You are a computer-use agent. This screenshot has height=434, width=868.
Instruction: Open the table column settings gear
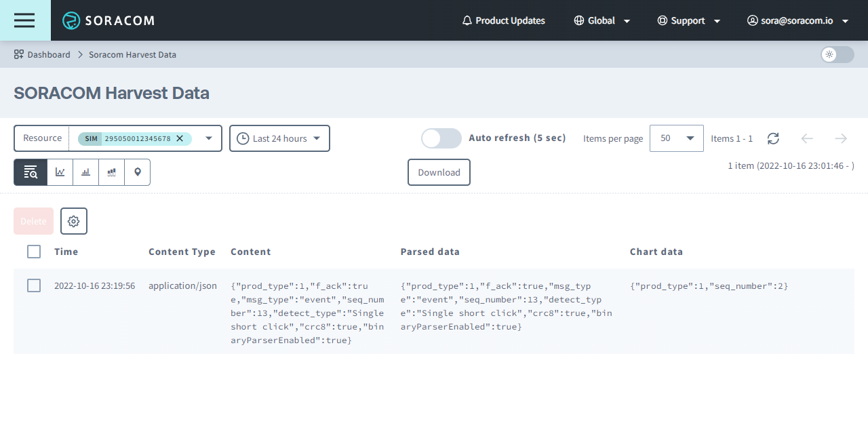73,220
